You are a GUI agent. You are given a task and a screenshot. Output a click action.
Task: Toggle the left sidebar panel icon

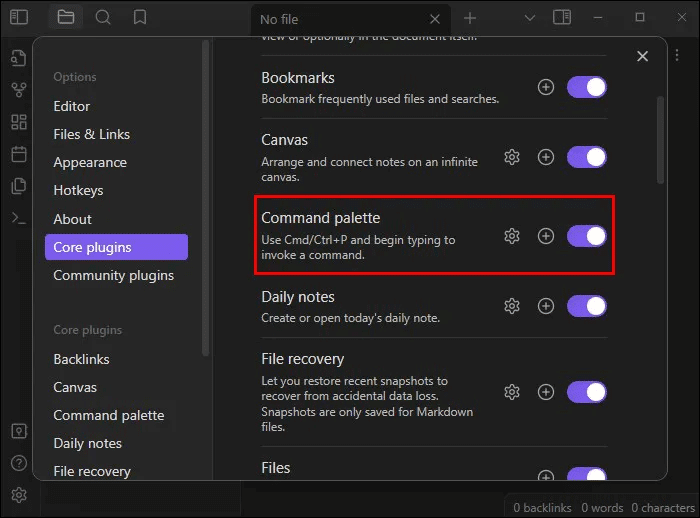click(x=19, y=17)
